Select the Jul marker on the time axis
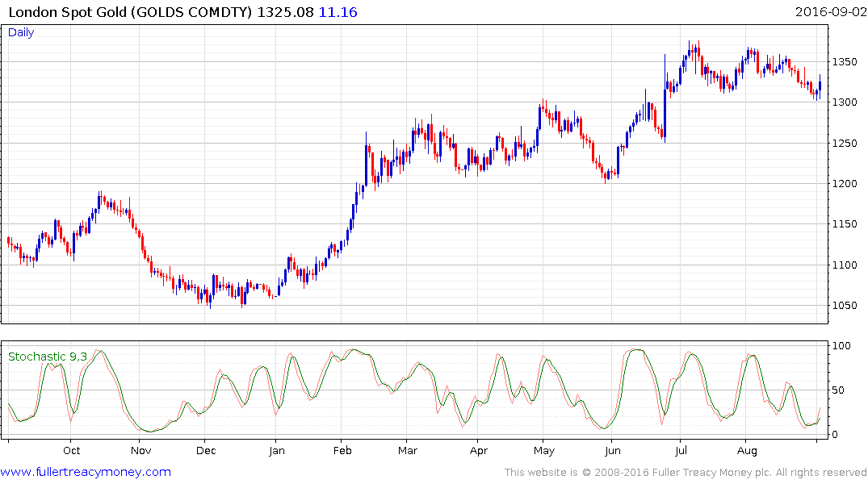Screen dimensions: 868x484 tap(681, 451)
